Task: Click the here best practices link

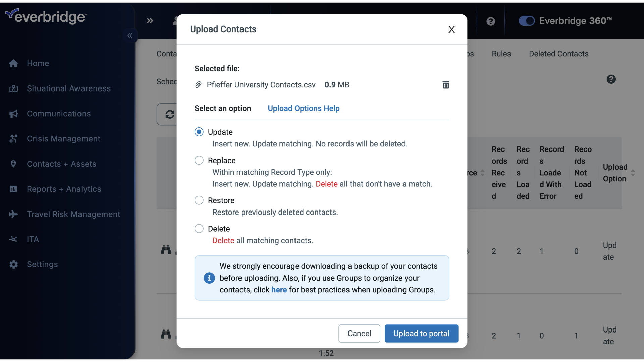Action: click(279, 289)
